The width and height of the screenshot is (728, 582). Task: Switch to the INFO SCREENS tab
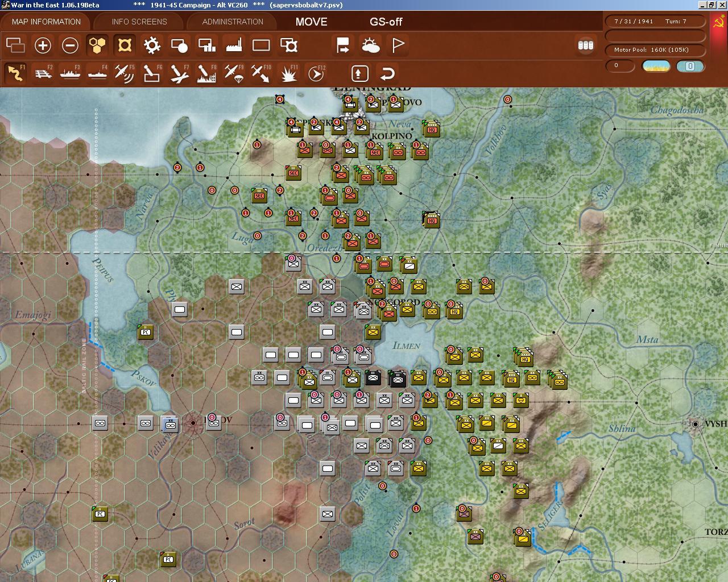point(139,22)
